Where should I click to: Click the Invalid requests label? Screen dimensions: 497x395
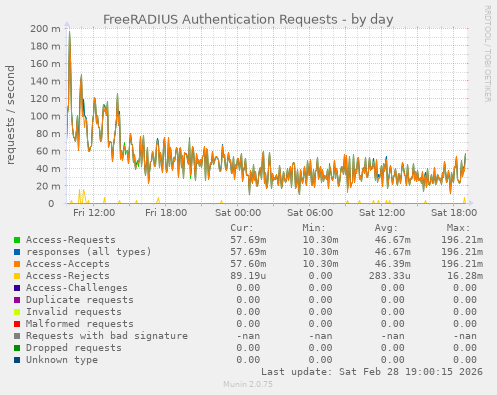(74, 312)
